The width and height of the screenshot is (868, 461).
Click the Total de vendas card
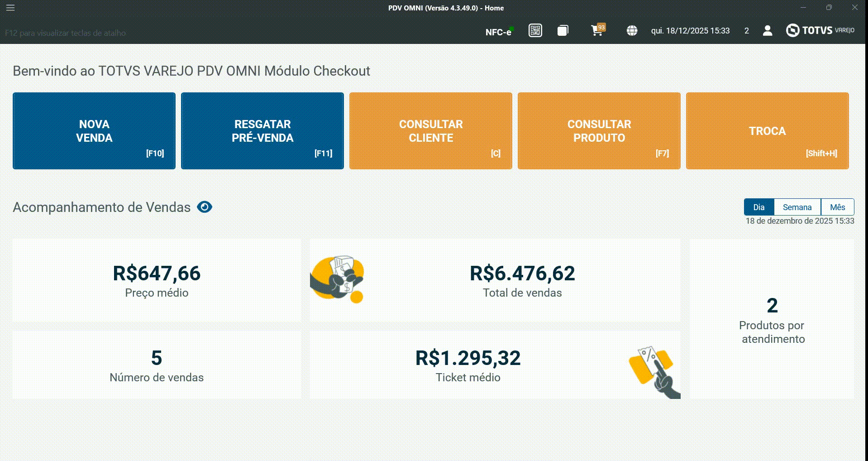pyautogui.click(x=522, y=280)
